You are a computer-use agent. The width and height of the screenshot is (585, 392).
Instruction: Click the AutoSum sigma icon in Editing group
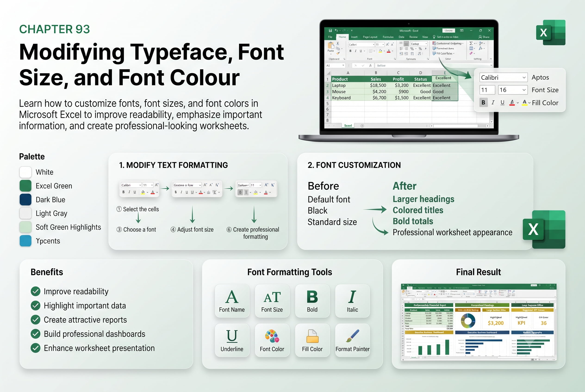471,43
